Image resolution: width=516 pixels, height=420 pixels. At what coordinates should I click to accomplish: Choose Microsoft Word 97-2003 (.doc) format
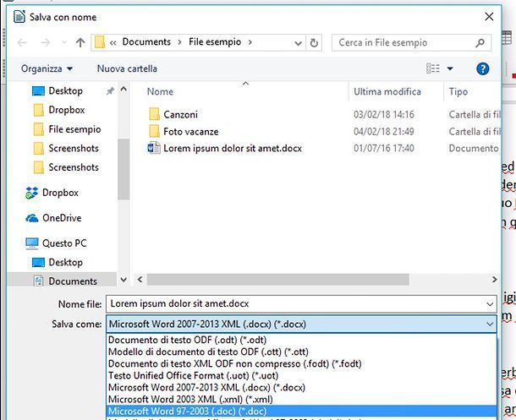[x=301, y=411]
